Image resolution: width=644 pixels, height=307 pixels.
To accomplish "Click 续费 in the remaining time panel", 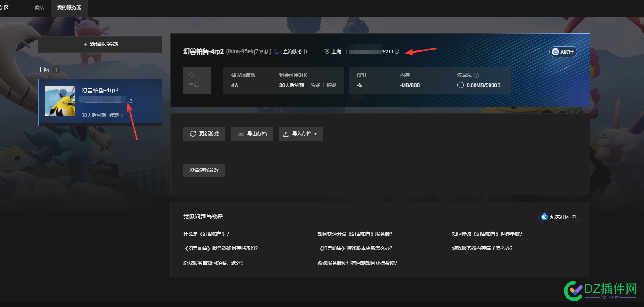I will [x=315, y=85].
